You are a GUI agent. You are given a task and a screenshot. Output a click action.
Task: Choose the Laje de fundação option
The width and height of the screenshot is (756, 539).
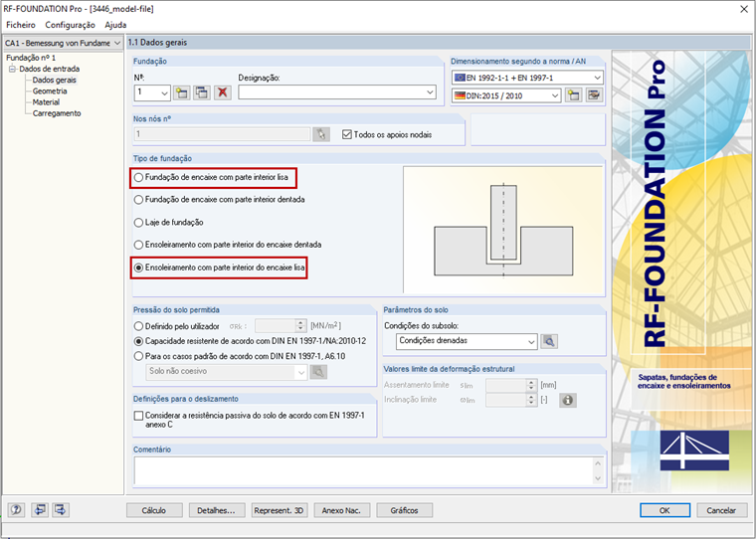[138, 222]
